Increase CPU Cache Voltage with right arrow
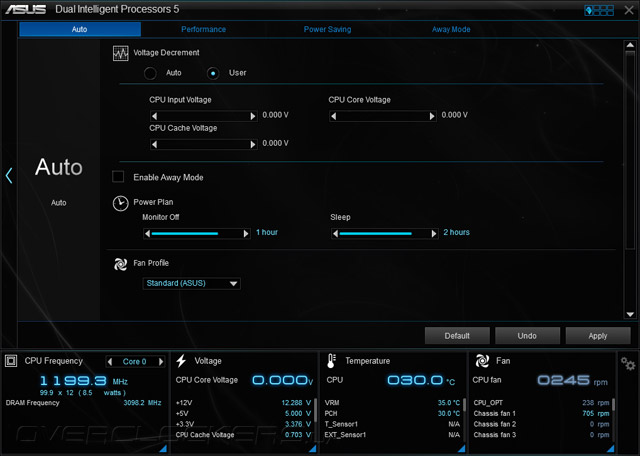 click(253, 145)
